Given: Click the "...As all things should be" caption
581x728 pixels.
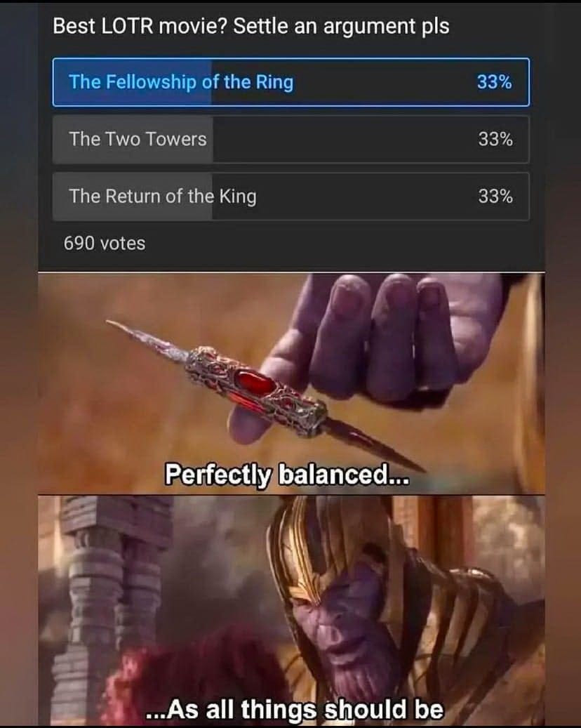Looking at the screenshot, I should pos(294,710).
